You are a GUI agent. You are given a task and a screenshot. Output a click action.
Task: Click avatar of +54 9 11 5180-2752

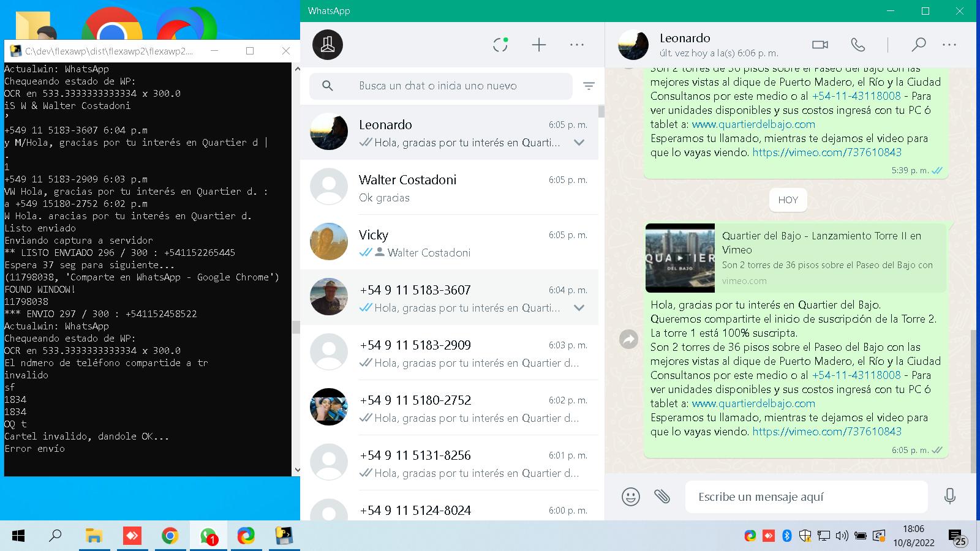(329, 407)
